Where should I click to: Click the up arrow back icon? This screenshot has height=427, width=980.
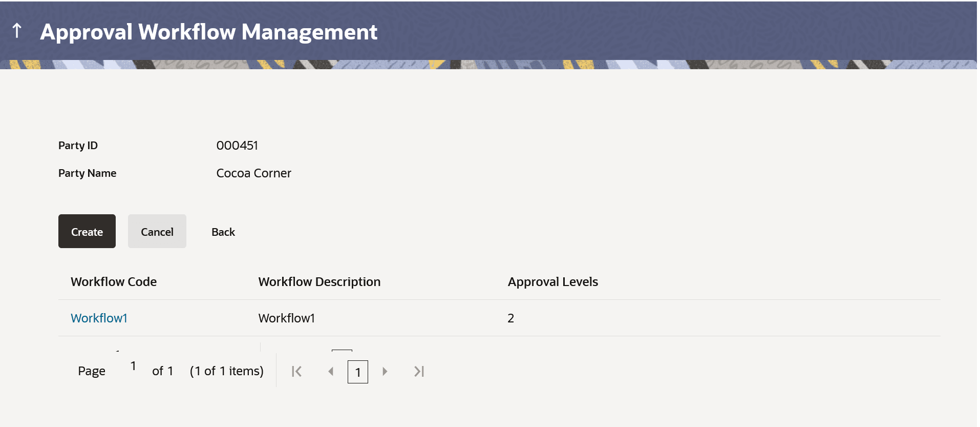(17, 31)
